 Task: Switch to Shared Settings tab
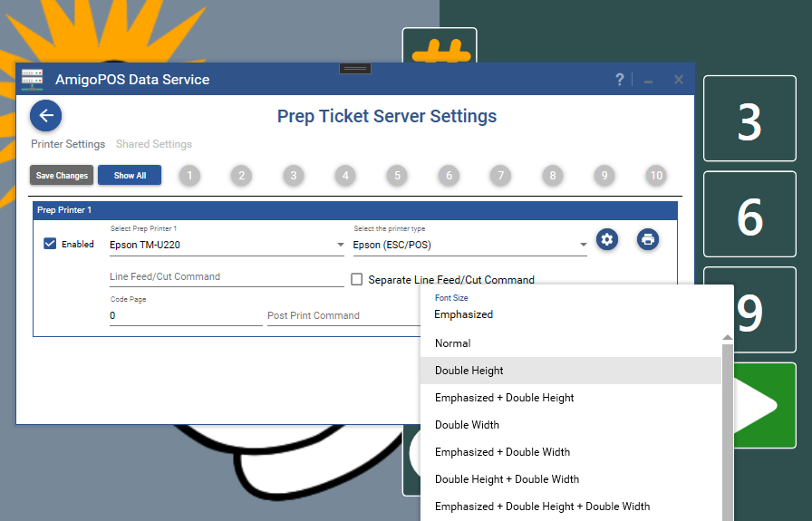click(x=154, y=144)
